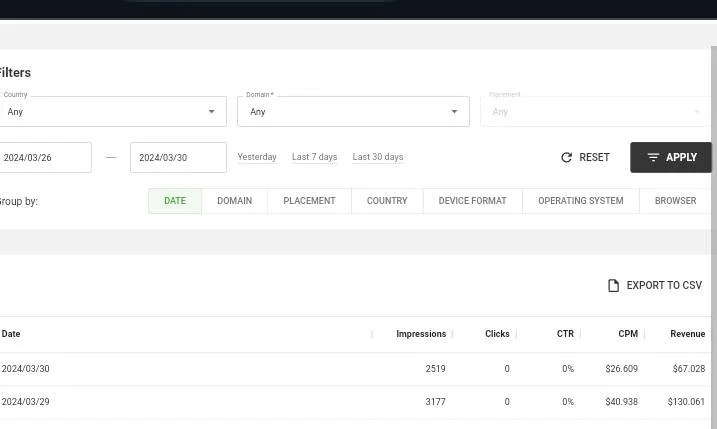717x429 pixels.
Task: Click revenue value $67.028
Action: click(689, 369)
